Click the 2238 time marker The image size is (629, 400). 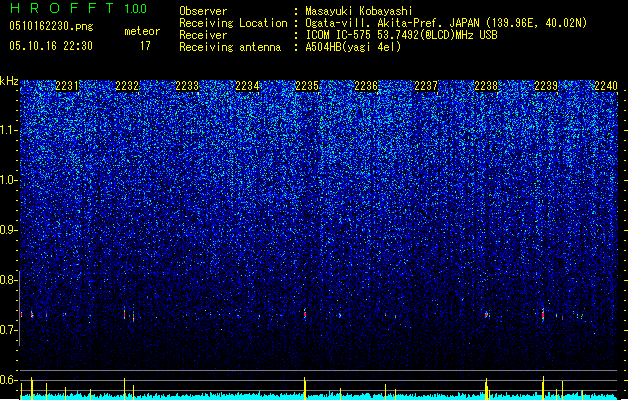pyautogui.click(x=486, y=85)
